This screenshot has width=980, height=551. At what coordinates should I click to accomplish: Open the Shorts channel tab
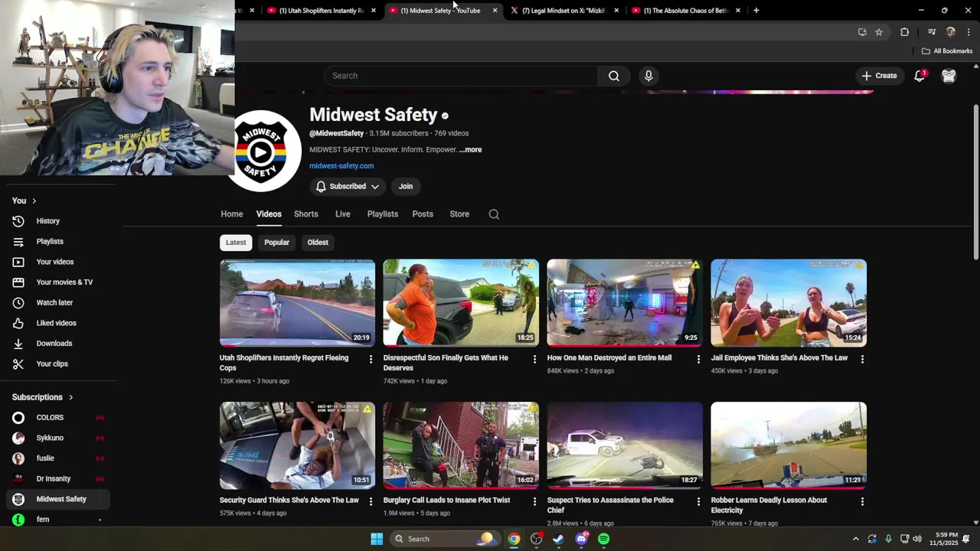point(306,214)
